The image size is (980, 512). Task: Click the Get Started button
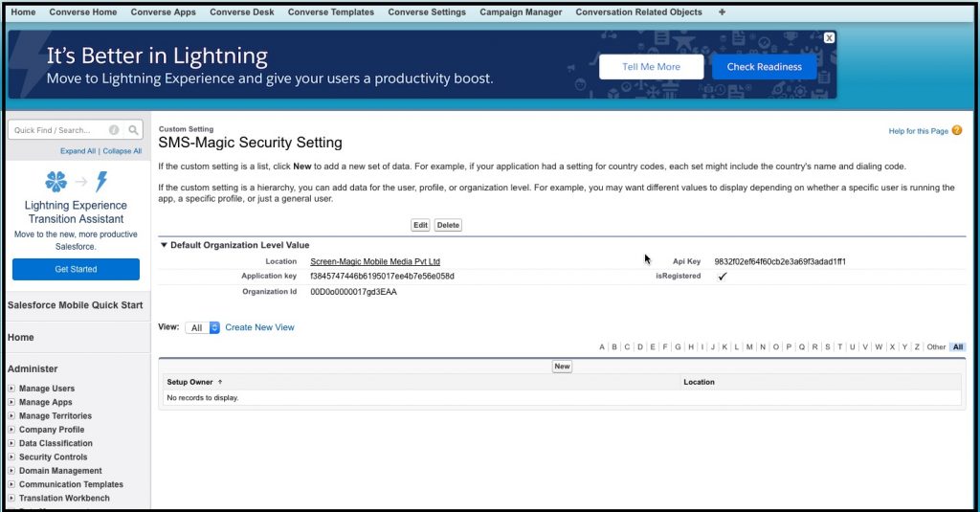pyautogui.click(x=76, y=270)
